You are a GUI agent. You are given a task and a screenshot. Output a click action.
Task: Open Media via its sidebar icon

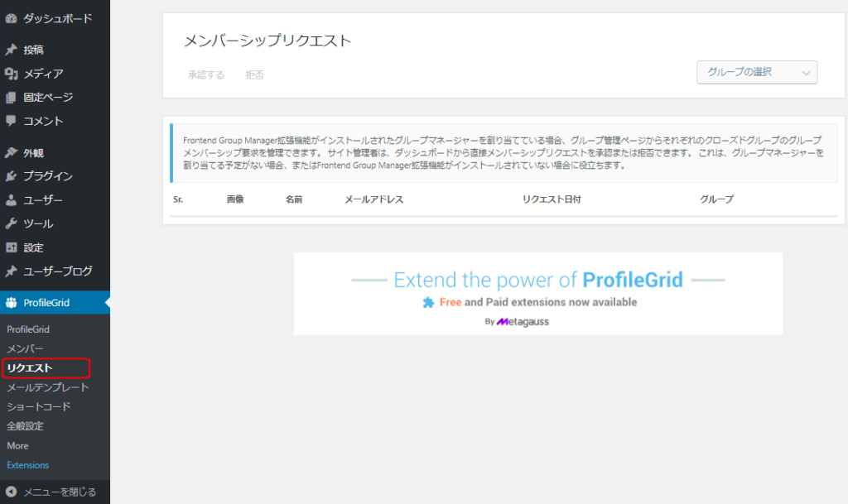(11, 74)
